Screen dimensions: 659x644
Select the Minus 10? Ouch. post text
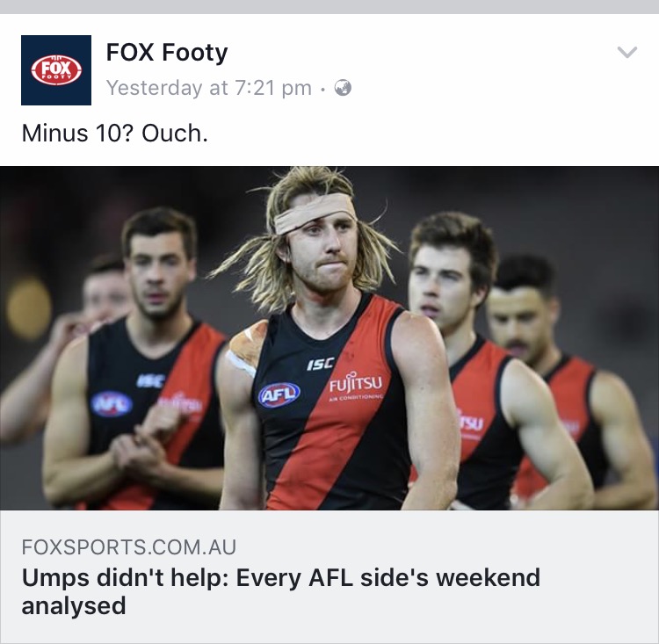[115, 134]
